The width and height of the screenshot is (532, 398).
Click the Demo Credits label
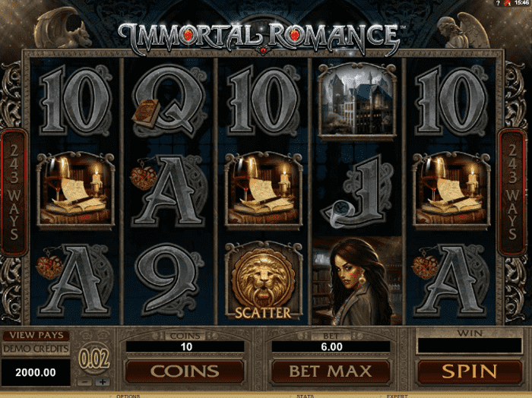pyautogui.click(x=36, y=349)
